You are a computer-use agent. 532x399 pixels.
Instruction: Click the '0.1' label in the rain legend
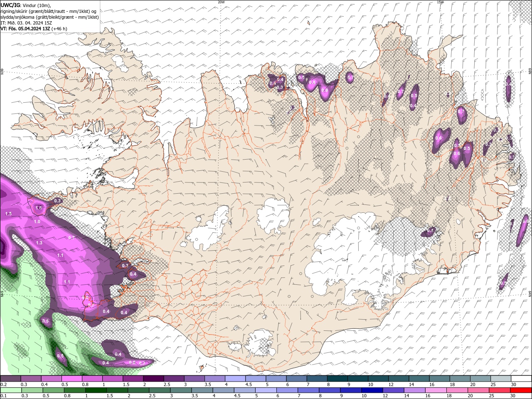(3, 396)
